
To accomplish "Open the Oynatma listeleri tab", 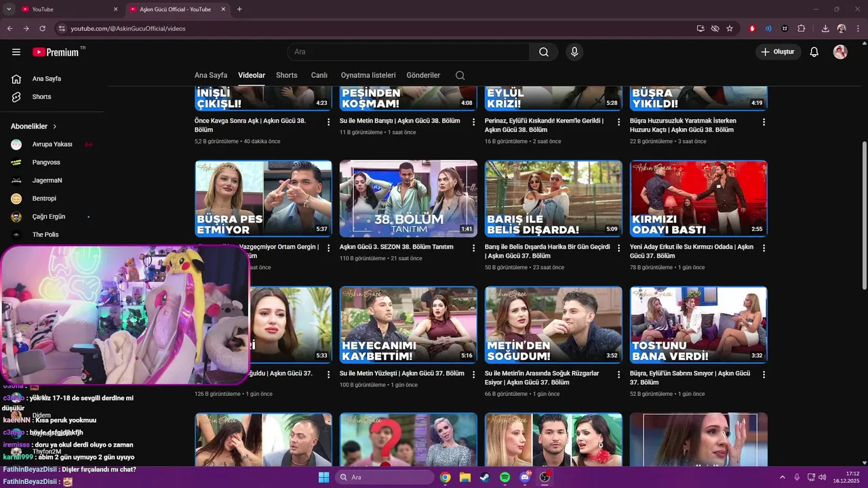I will click(x=368, y=75).
